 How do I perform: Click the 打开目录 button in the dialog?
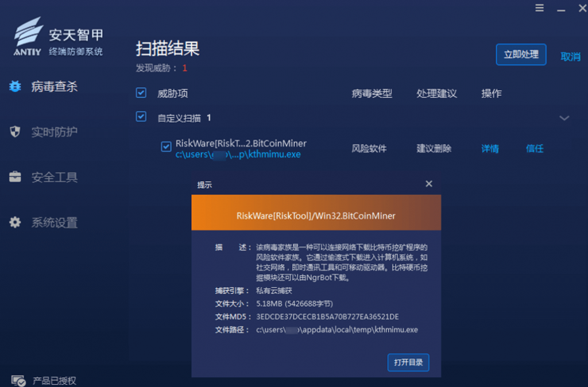point(408,362)
